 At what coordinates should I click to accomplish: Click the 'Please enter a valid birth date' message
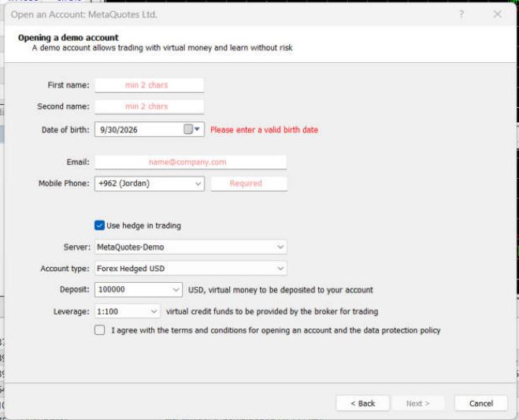(264, 130)
